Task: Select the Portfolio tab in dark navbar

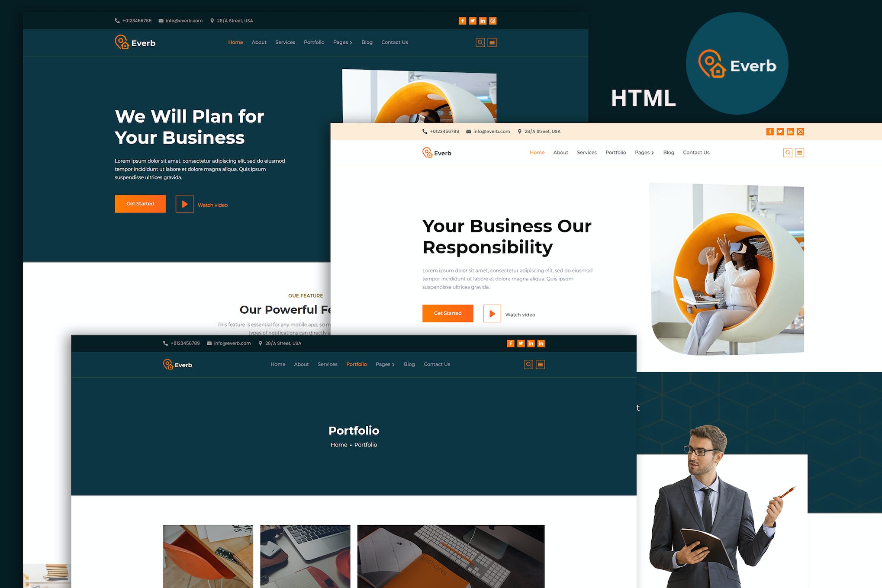Action: pyautogui.click(x=356, y=364)
